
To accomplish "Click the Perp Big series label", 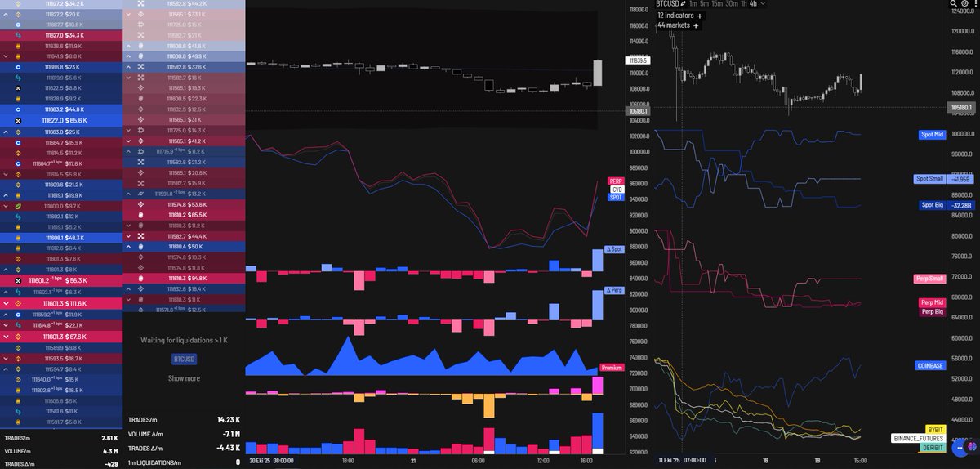I will pos(932,311).
